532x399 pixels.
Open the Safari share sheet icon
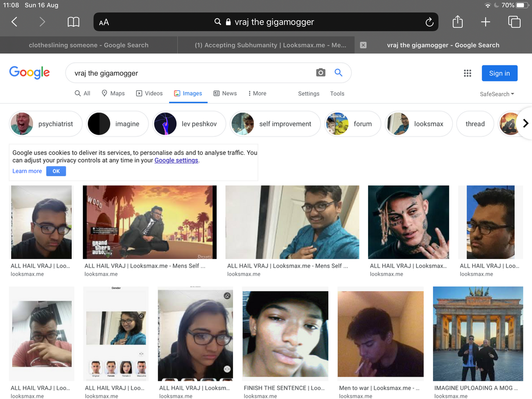click(x=458, y=22)
